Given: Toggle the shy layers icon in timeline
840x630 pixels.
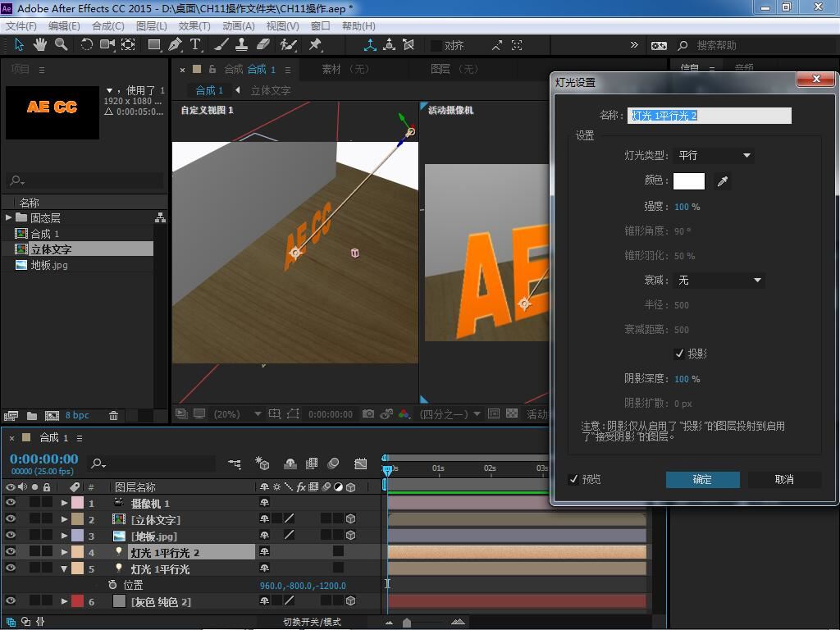Looking at the screenshot, I should [x=290, y=463].
